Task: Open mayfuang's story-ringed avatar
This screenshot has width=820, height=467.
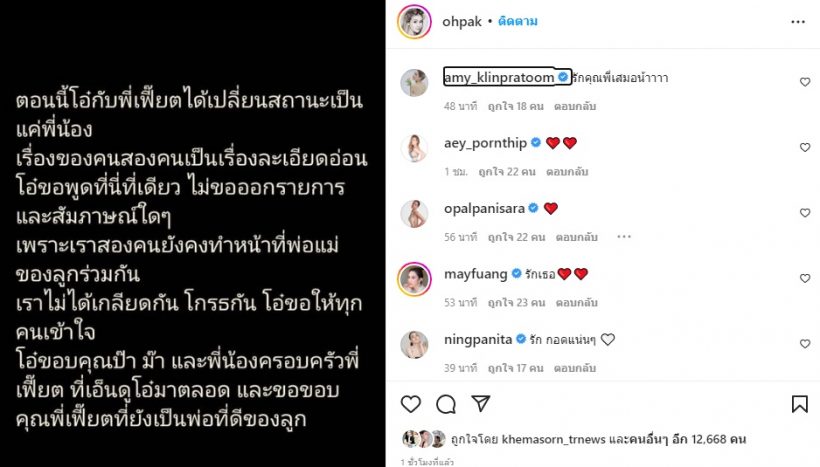Action: (414, 279)
